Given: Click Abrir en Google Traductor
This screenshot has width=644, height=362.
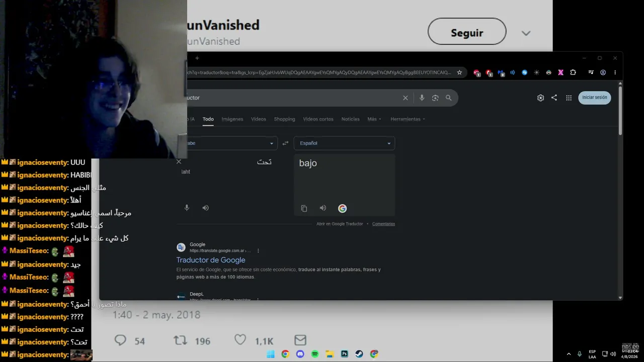Looking at the screenshot, I should (x=340, y=224).
